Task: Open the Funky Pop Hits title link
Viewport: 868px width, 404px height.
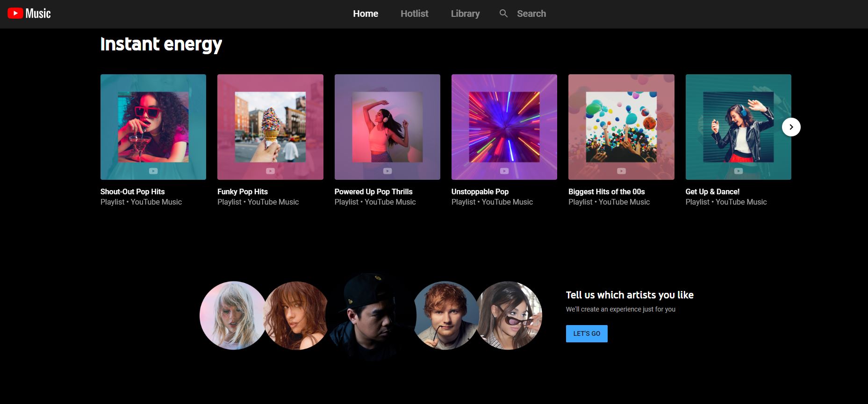Action: pos(242,191)
